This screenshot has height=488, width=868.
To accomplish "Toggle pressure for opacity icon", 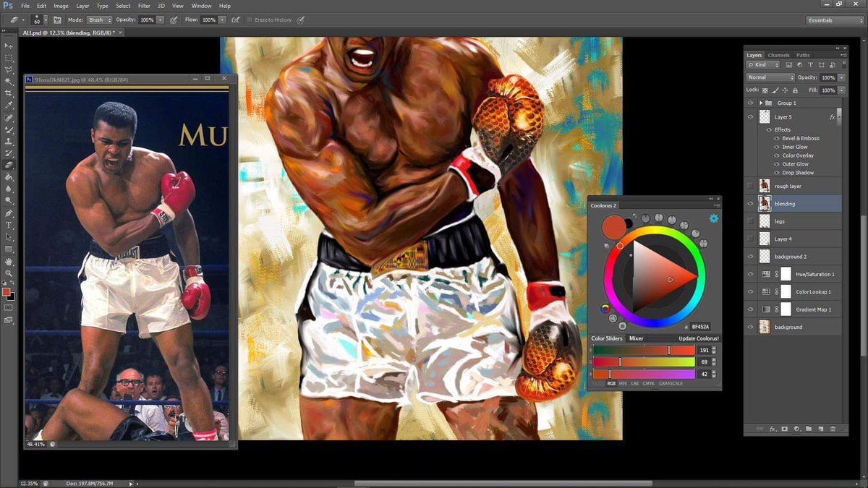I will pos(174,20).
